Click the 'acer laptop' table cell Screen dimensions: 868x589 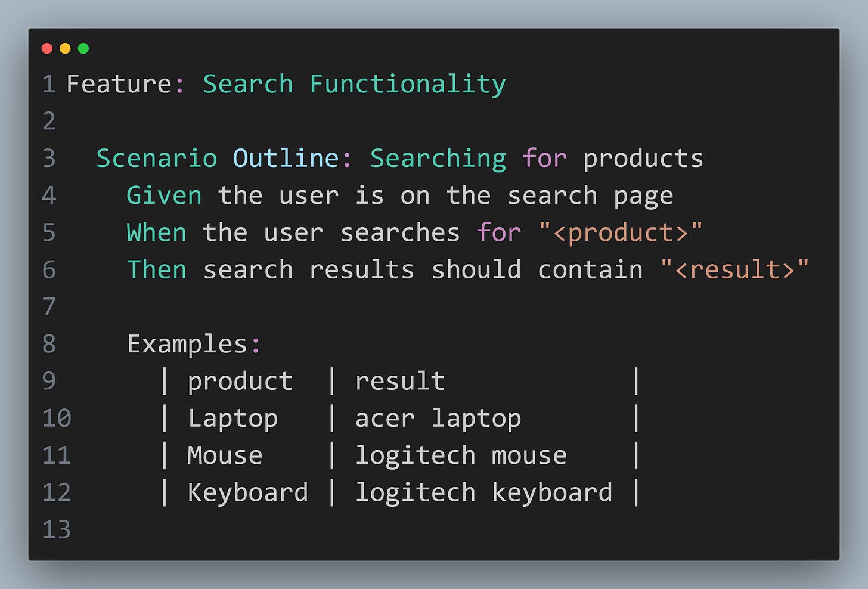tap(438, 418)
